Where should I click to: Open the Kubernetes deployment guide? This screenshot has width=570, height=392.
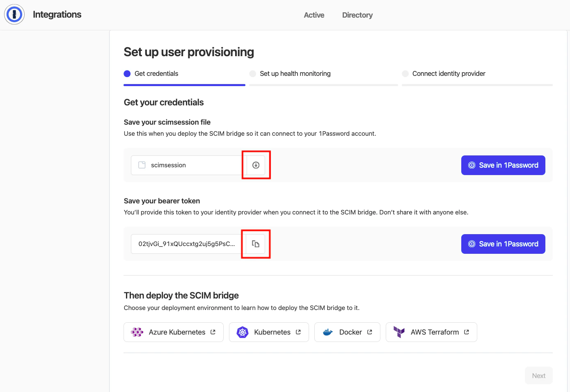click(x=269, y=332)
